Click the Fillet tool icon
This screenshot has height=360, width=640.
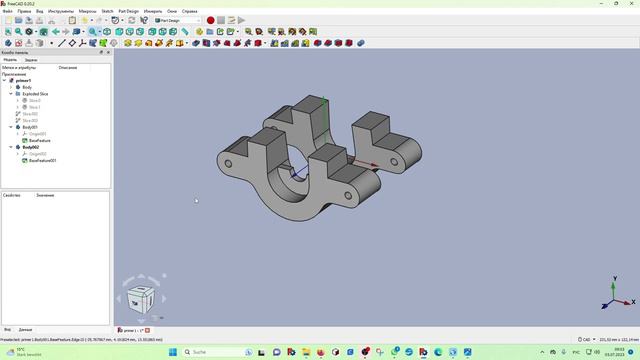318,43
